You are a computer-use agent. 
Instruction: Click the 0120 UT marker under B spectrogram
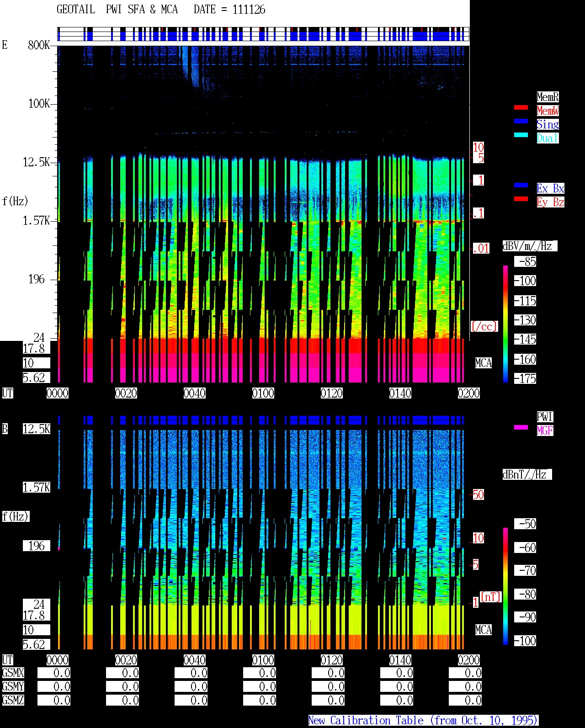click(x=332, y=660)
